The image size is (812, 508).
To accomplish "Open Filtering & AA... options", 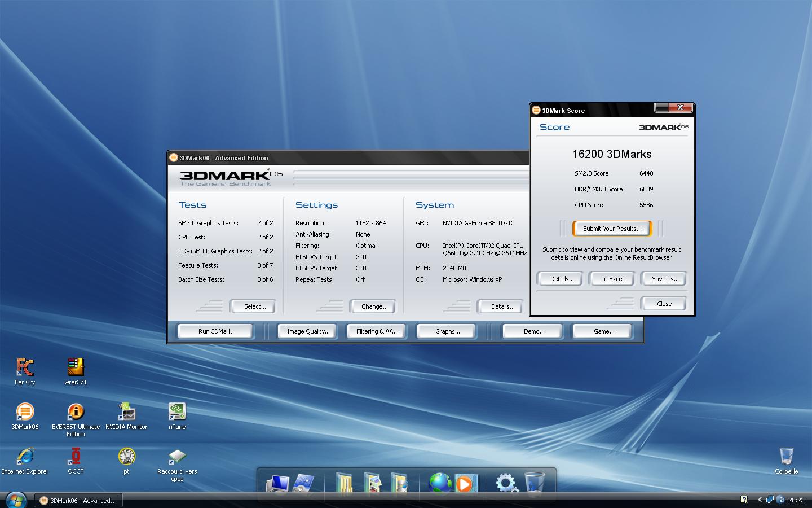I will (377, 331).
